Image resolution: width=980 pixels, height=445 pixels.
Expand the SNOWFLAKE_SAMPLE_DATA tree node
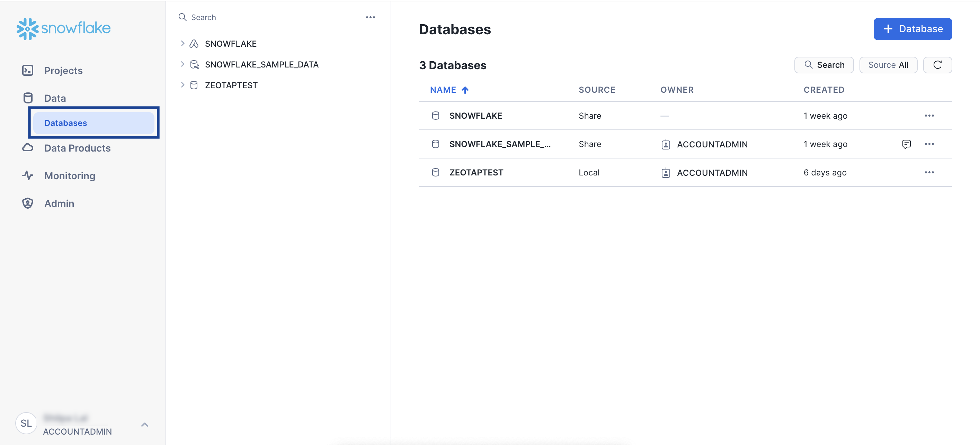coord(182,64)
